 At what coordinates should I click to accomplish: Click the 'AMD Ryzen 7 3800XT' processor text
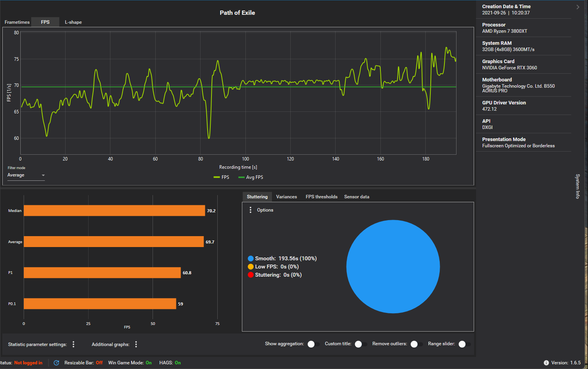[505, 31]
